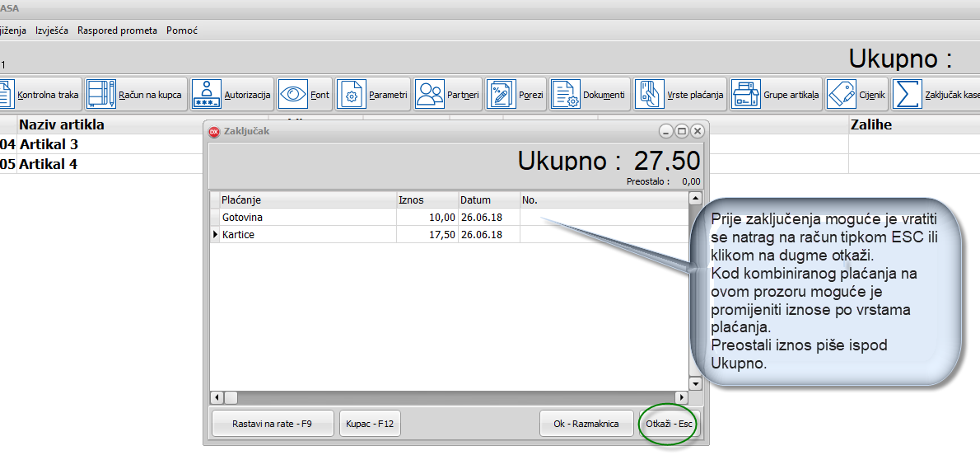Click Porezi toolbar icon

[x=501, y=95]
